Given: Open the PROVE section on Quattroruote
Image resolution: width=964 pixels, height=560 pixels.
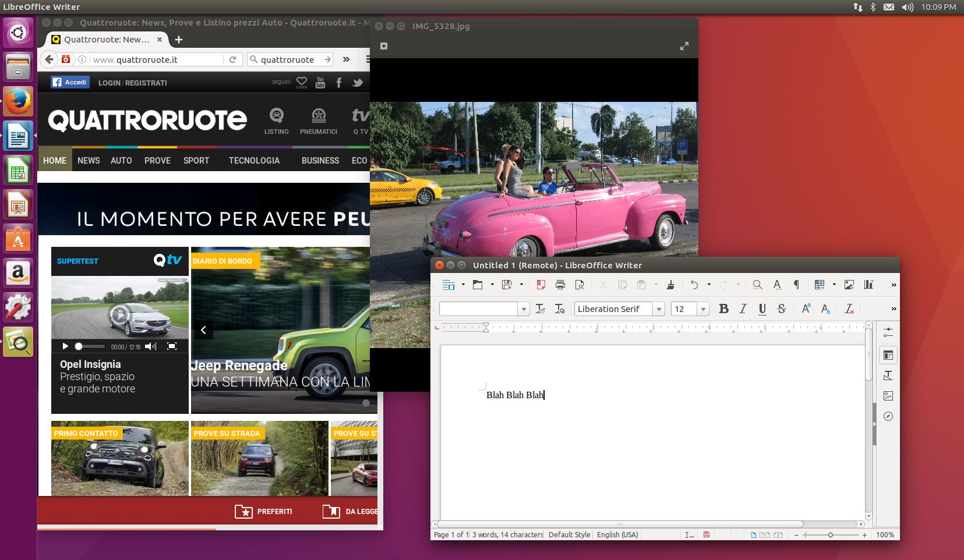Looking at the screenshot, I should pos(157,160).
